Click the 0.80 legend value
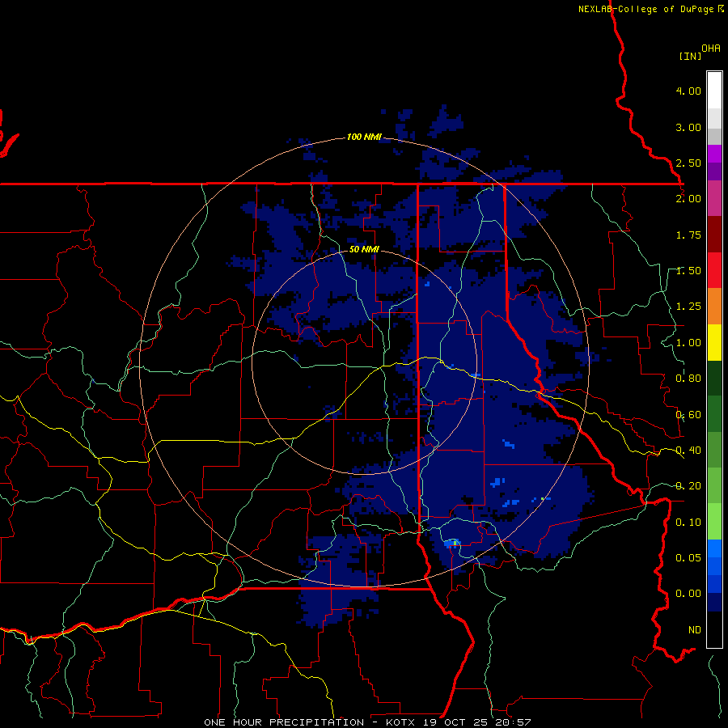The width and height of the screenshot is (728, 728). pos(688,379)
